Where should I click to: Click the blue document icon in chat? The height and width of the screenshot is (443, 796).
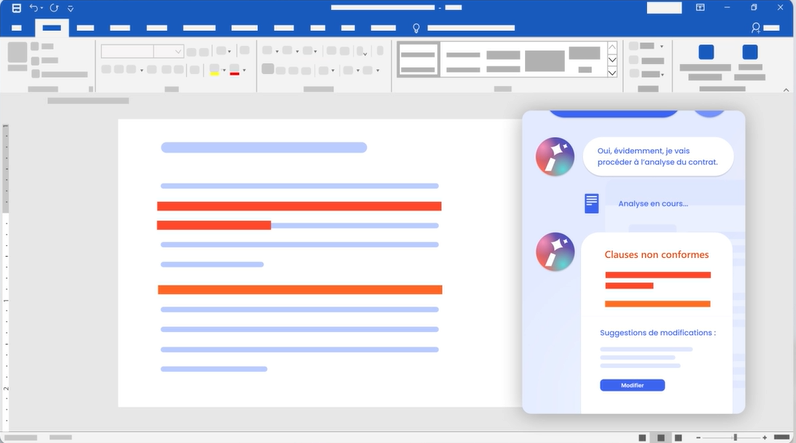(x=591, y=203)
